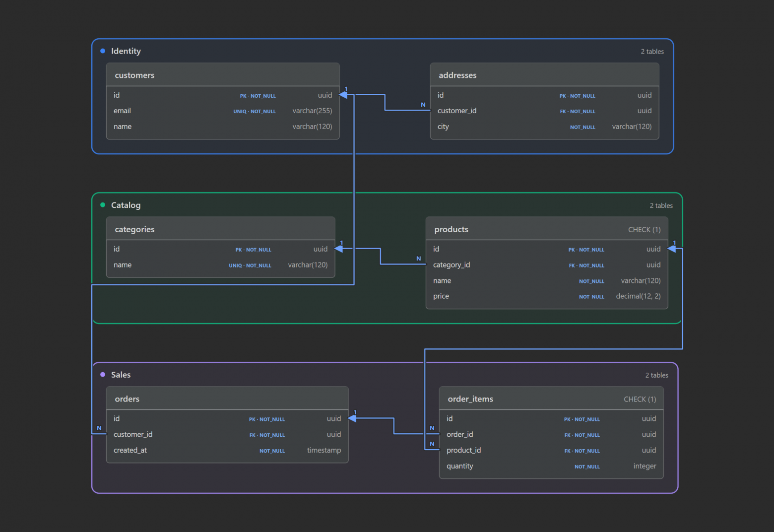Click the green Catalog group dot
774x532 pixels.
click(x=103, y=205)
